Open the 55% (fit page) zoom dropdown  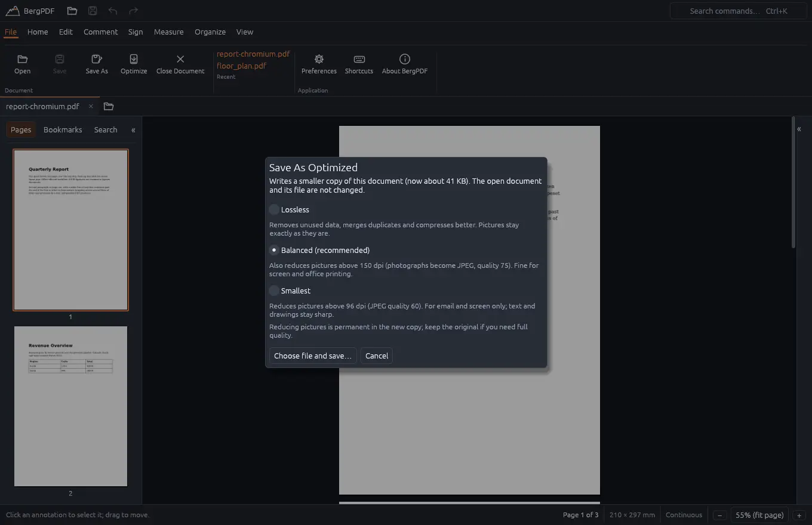coord(759,515)
